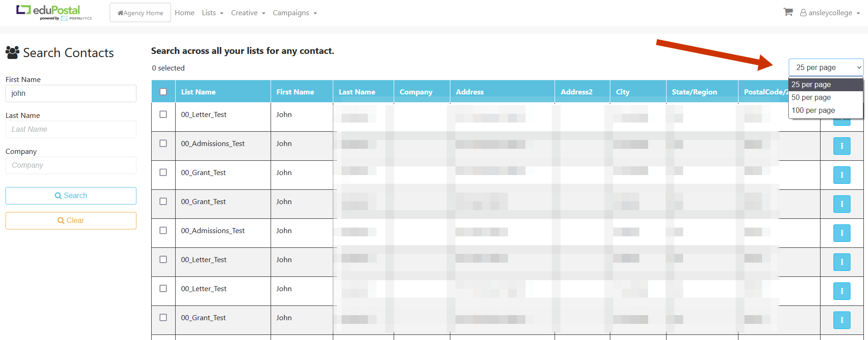
Task: Check the first row 00_Letter_Test checkbox
Action: point(163,114)
